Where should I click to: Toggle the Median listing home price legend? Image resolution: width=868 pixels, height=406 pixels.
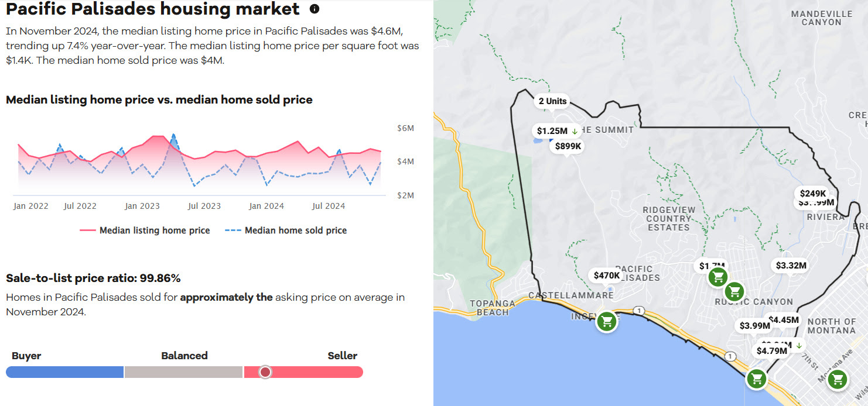(145, 230)
